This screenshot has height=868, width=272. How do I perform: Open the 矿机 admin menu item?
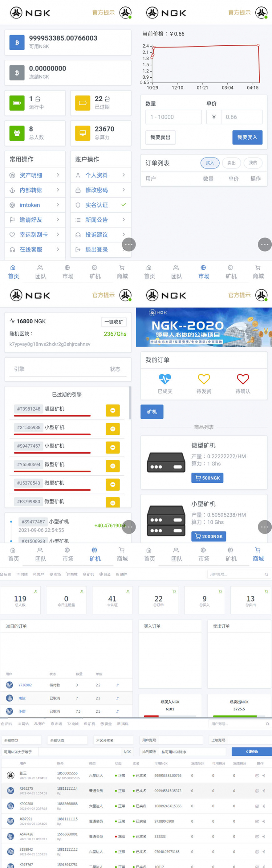89,574
